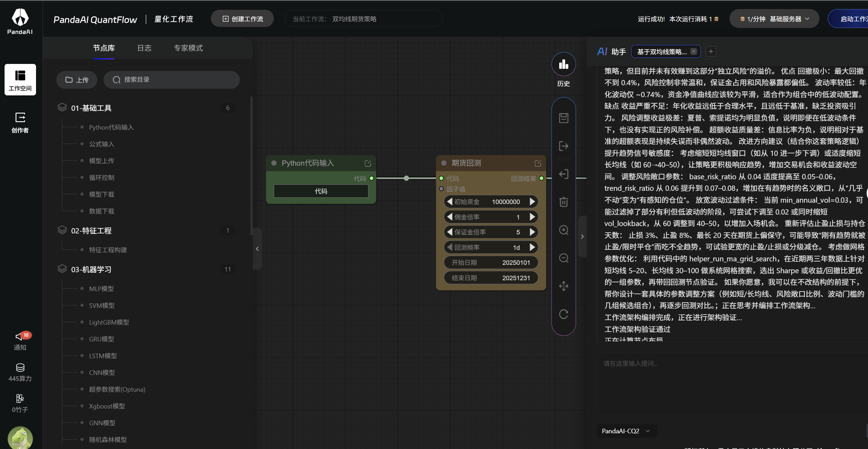Image resolution: width=868 pixels, height=449 pixels.
Task: Close the 基于双均线策略 AI chat tab
Action: click(693, 52)
